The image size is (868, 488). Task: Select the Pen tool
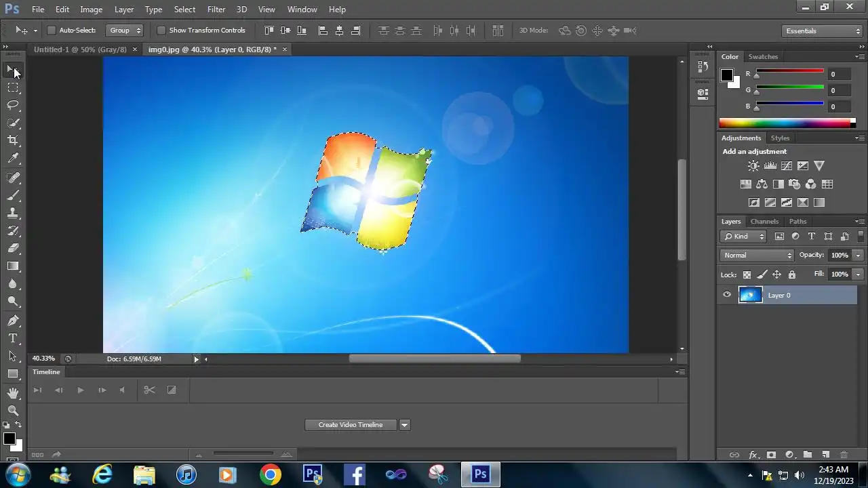[x=13, y=321]
